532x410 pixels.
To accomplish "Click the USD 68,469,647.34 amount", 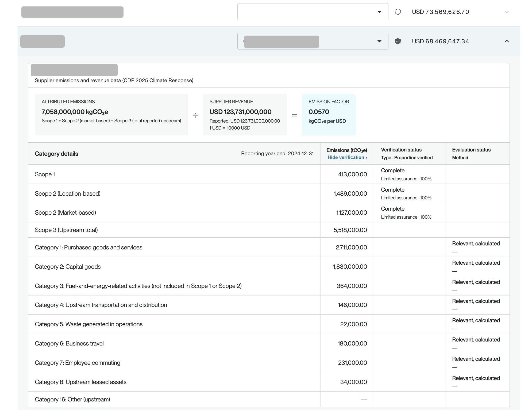I will pyautogui.click(x=440, y=41).
